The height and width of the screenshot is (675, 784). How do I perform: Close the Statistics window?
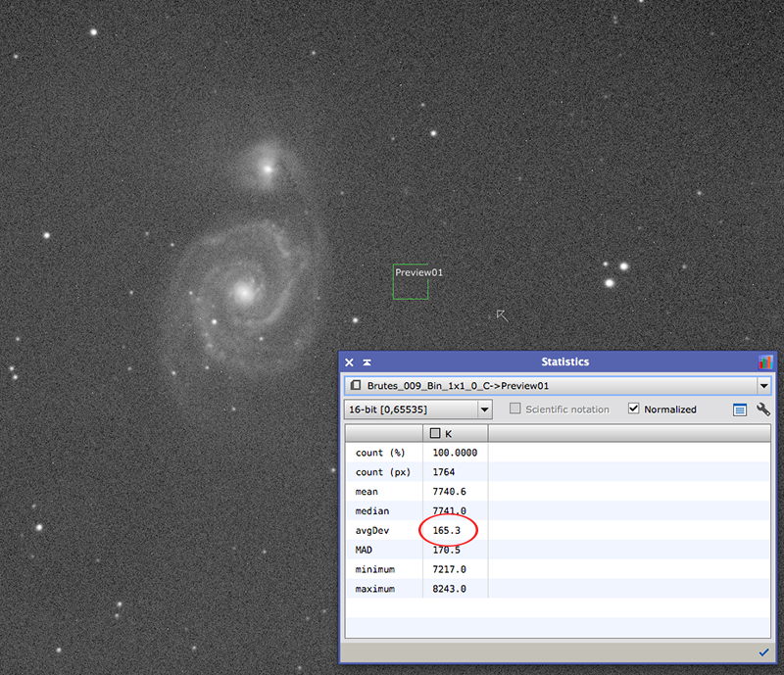(x=349, y=362)
